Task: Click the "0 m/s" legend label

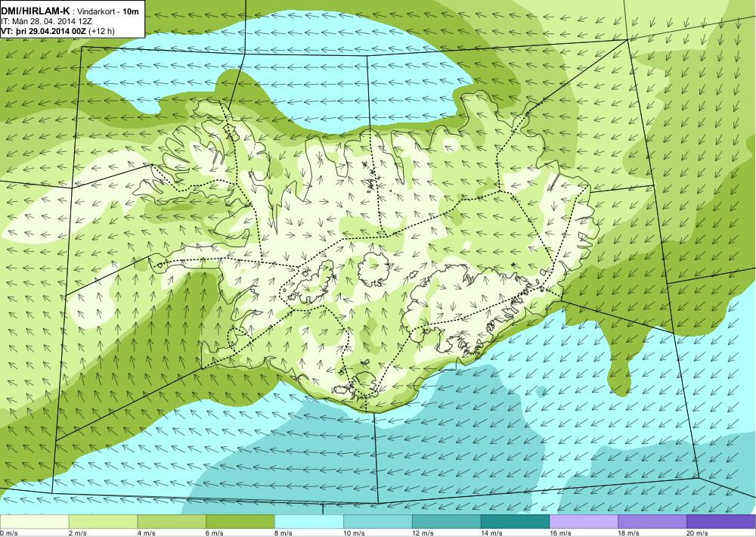Action: click(x=8, y=533)
